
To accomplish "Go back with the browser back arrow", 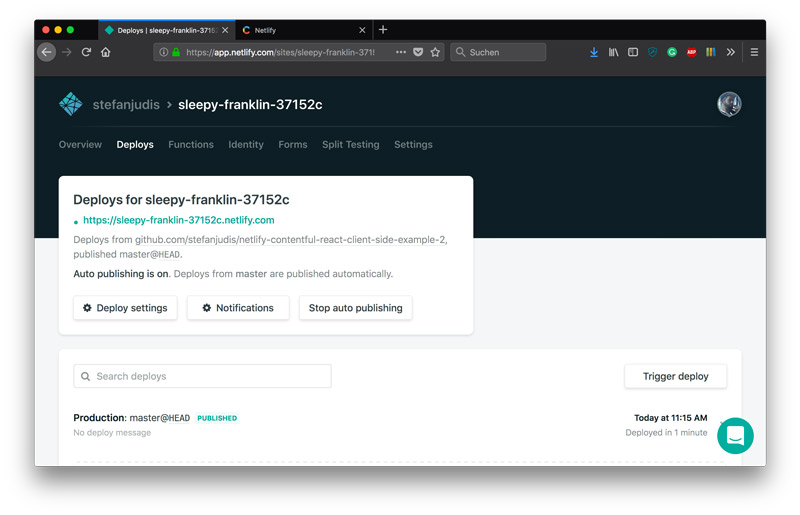I will point(46,52).
